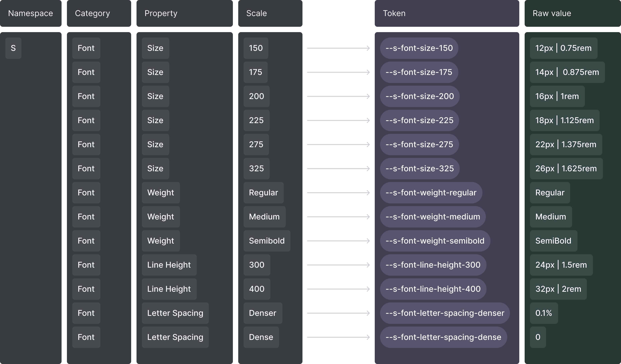This screenshot has width=621, height=364.
Task: Select the first Line Height property chip
Action: (169, 265)
